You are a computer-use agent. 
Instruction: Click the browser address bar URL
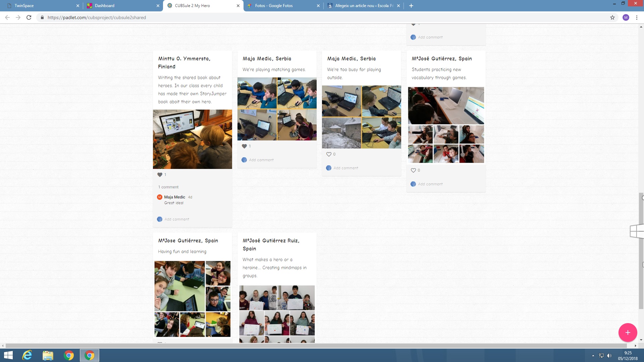pyautogui.click(x=97, y=17)
